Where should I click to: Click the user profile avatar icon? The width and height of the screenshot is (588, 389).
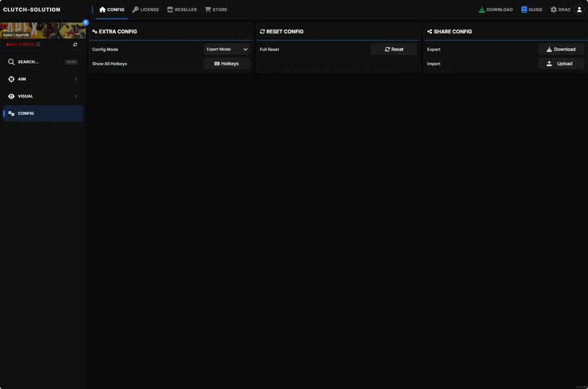[579, 9]
